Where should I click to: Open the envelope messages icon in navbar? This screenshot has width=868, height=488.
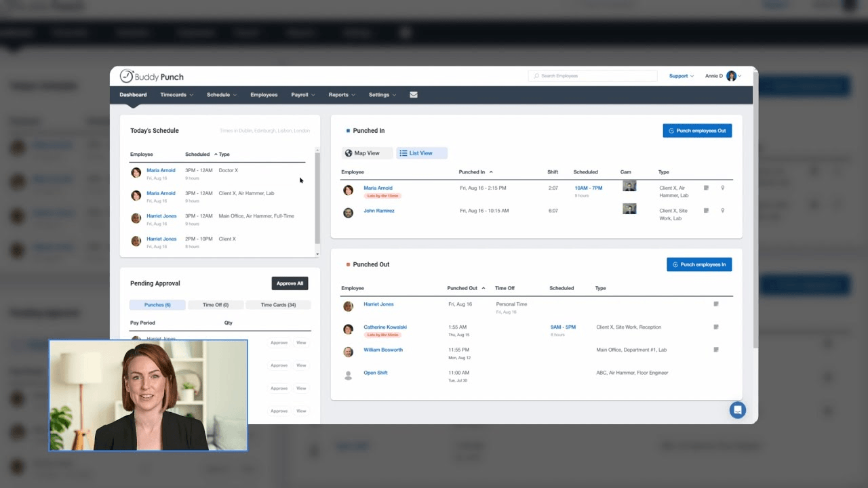point(414,95)
